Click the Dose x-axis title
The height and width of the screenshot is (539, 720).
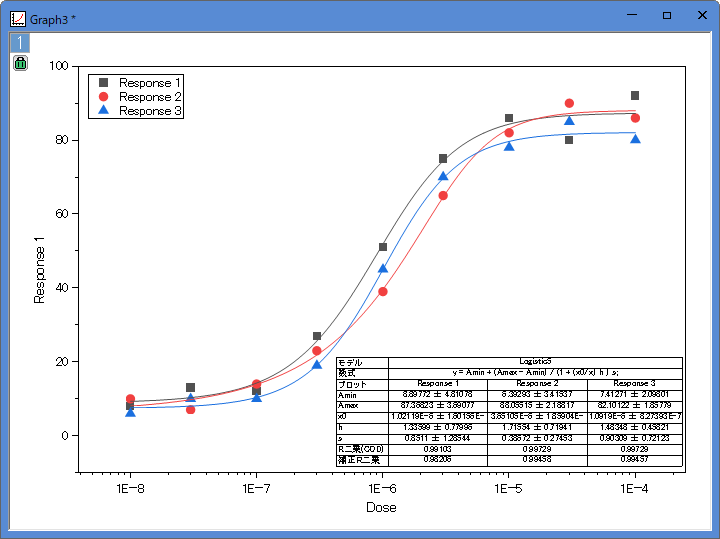[x=381, y=507]
